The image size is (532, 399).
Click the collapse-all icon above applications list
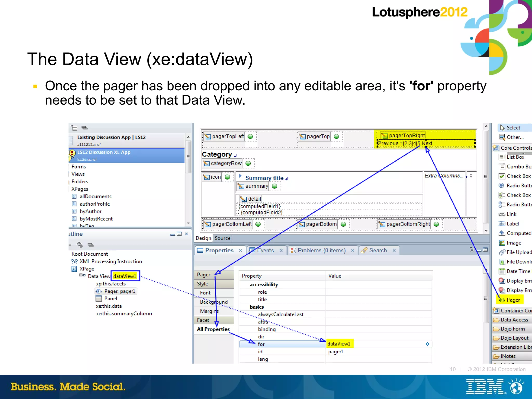[84, 128]
